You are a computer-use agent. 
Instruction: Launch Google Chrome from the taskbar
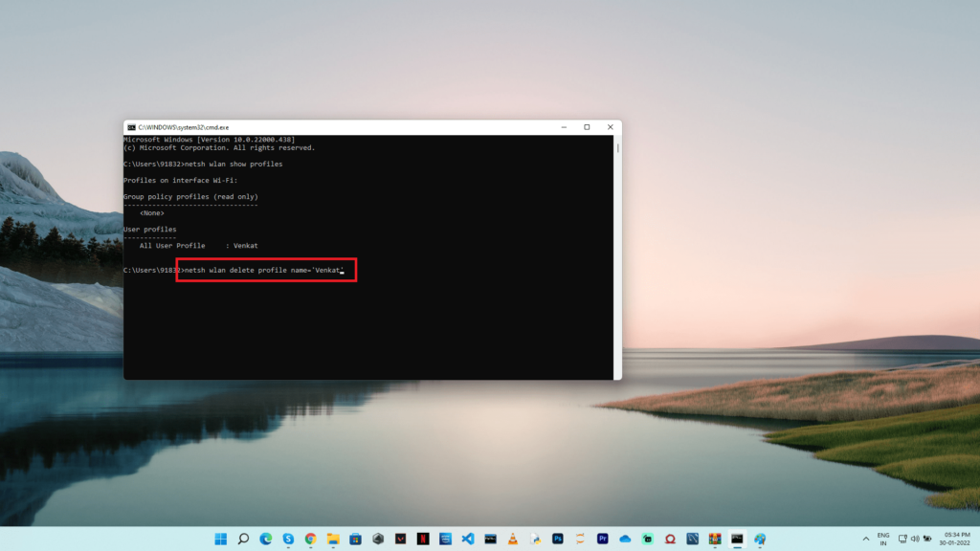click(311, 539)
